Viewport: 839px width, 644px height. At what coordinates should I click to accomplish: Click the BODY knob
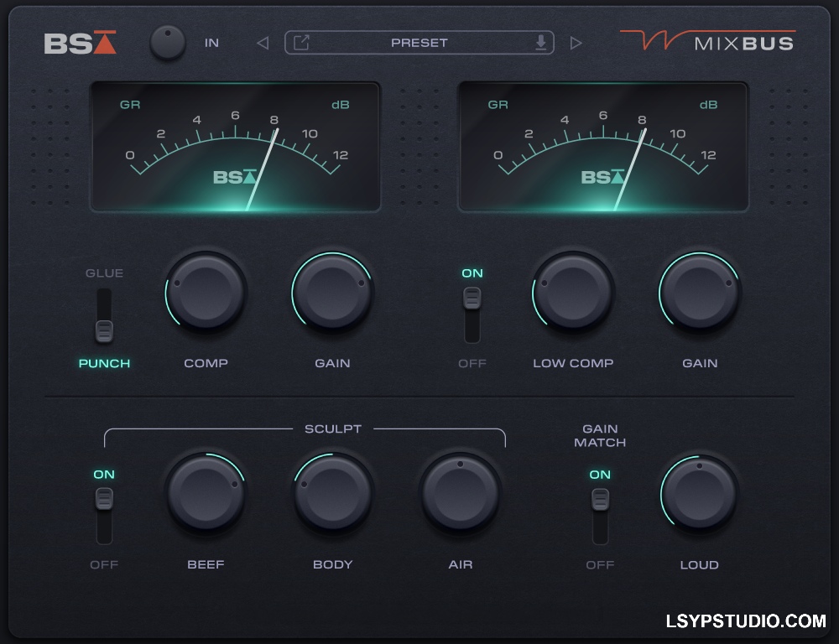pos(332,493)
